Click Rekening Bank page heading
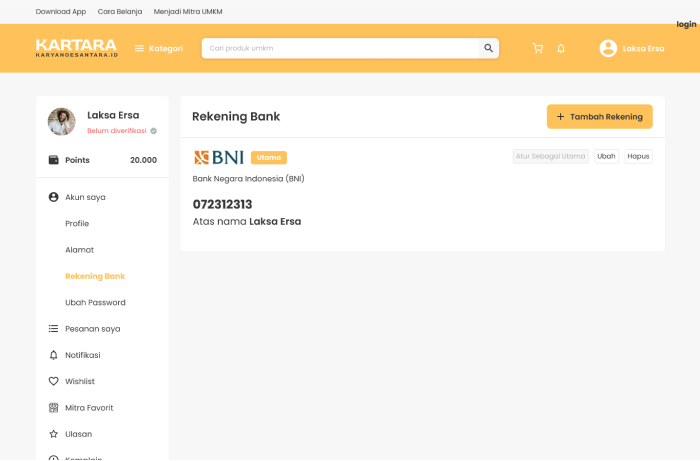The width and height of the screenshot is (700, 461). coord(236,116)
